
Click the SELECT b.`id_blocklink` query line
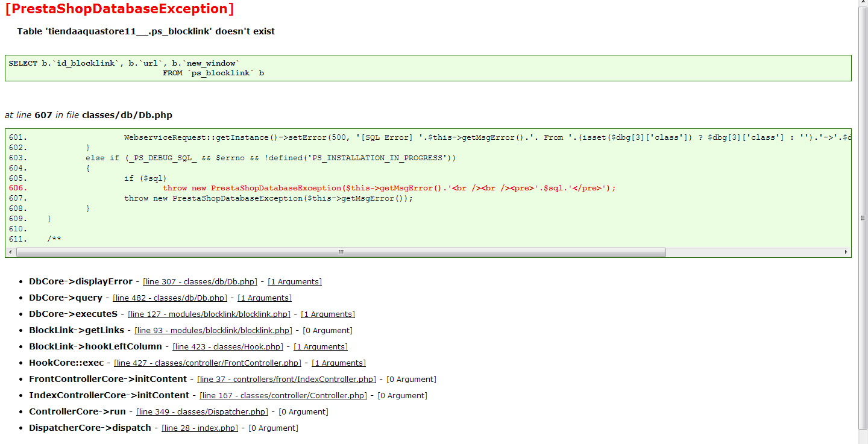tap(124, 63)
